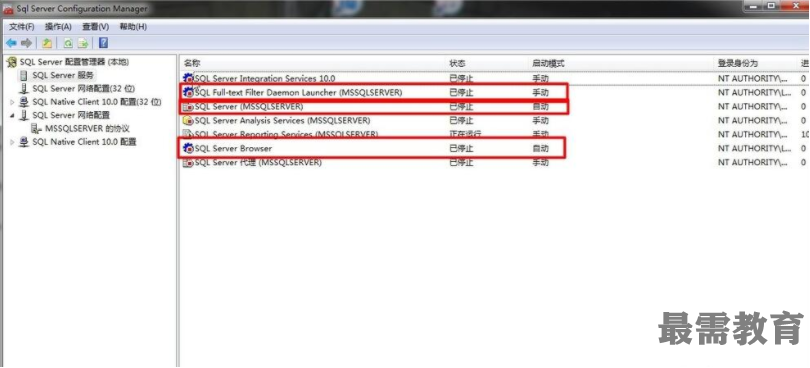Click the Configuration Manager title bar icon
Viewport: 810px width, 368px height.
(x=8, y=9)
